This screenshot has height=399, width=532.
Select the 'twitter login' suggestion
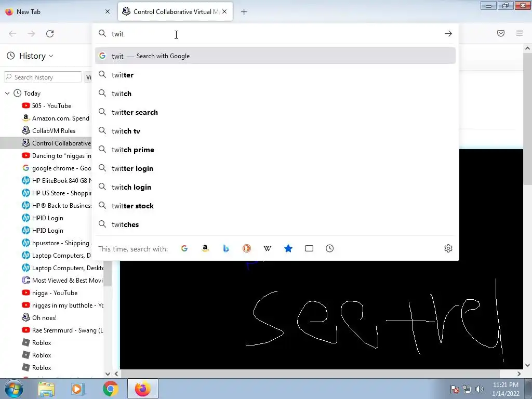click(275, 169)
